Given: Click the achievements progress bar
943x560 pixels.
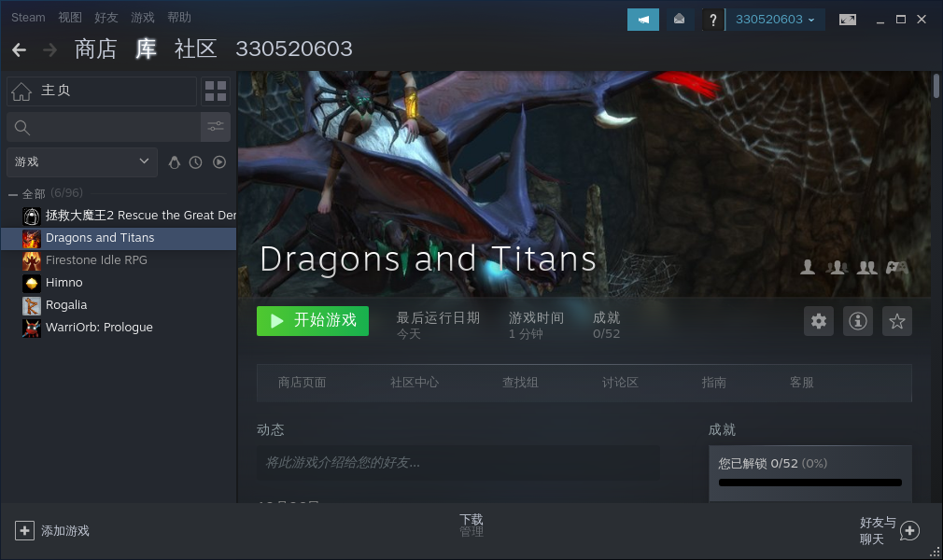Looking at the screenshot, I should tap(810, 483).
